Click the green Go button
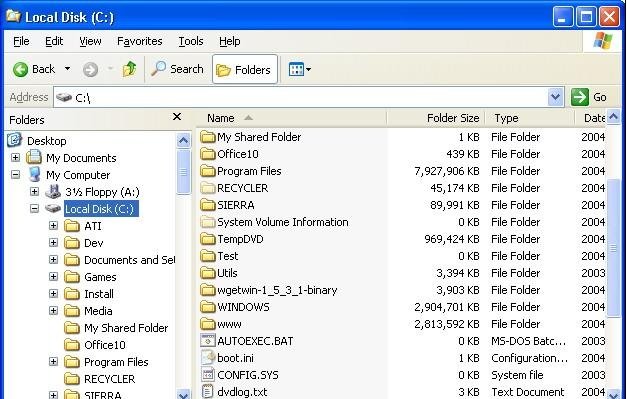Viewport: 627px width, 399px height. coord(589,97)
